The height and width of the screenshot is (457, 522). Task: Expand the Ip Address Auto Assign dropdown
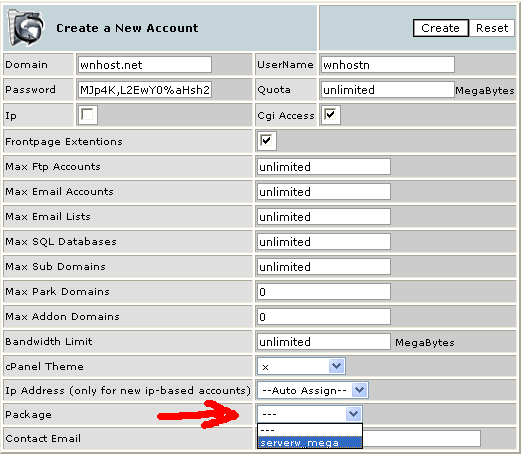pos(313,390)
